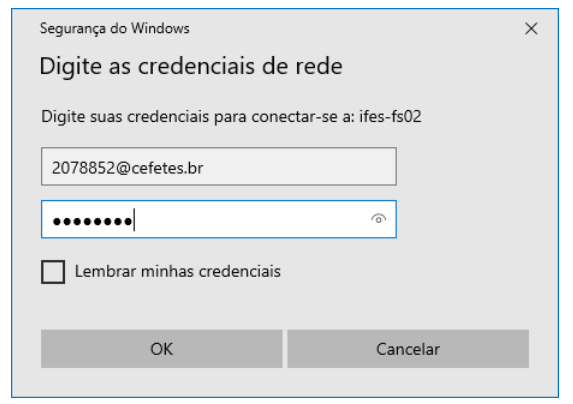The height and width of the screenshot is (404, 573).
Task: Click the Digite suas credenciais para conectar-se text
Action: pos(197,117)
